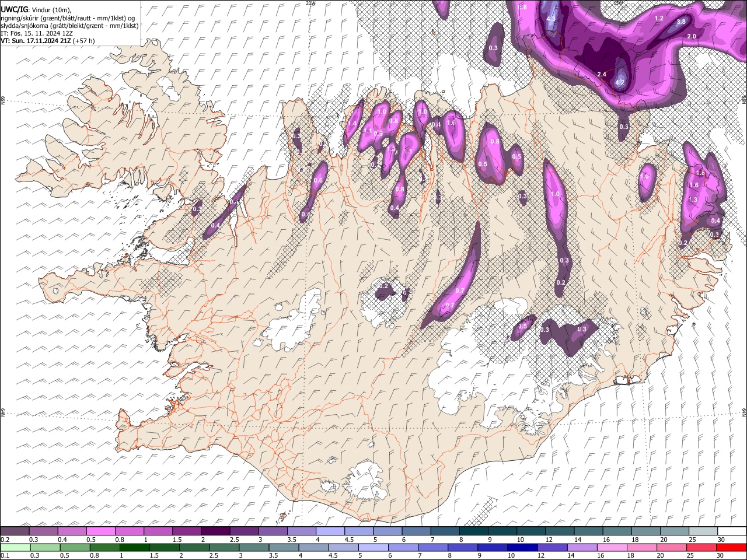The height and width of the screenshot is (560, 747).
Task: Select the 'VT: Sun. 17.11.2024 21Z (+57 h)' line
Action: click(x=48, y=41)
